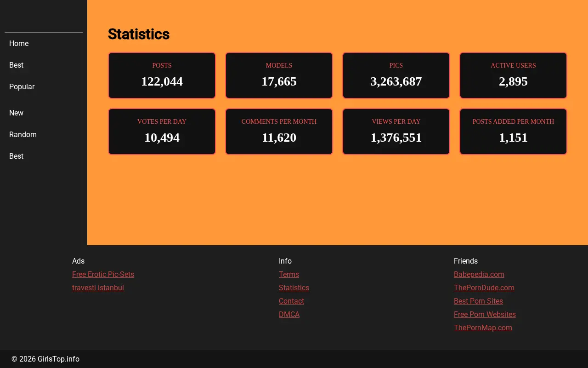This screenshot has width=588, height=368.
Task: Click the Best Porn Sites link
Action: pyautogui.click(x=478, y=301)
